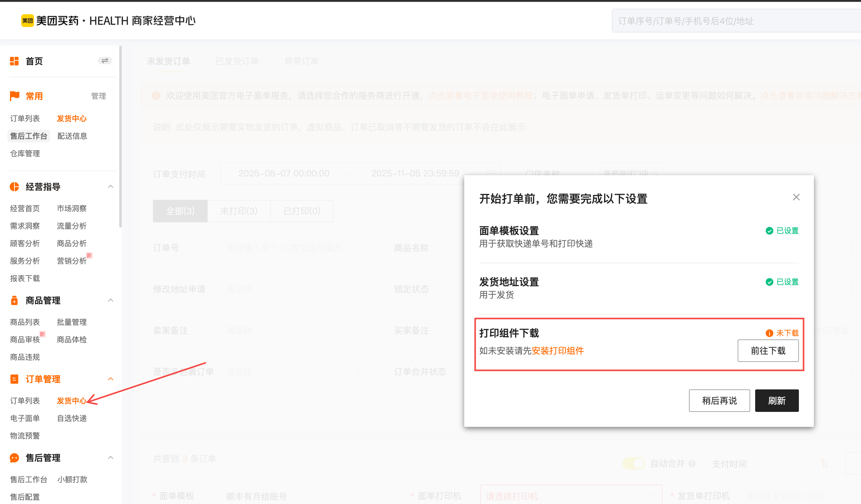Open 电子面单 menu item
861x504 pixels.
(x=25, y=418)
